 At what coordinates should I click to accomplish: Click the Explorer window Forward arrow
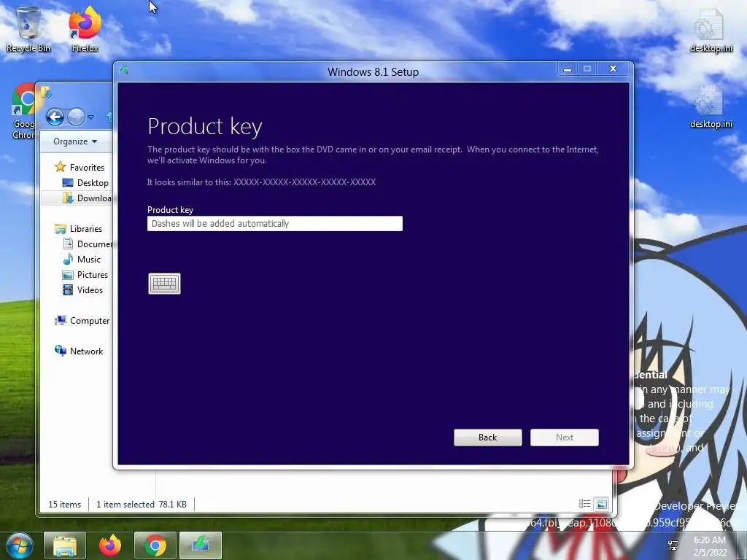point(76,117)
